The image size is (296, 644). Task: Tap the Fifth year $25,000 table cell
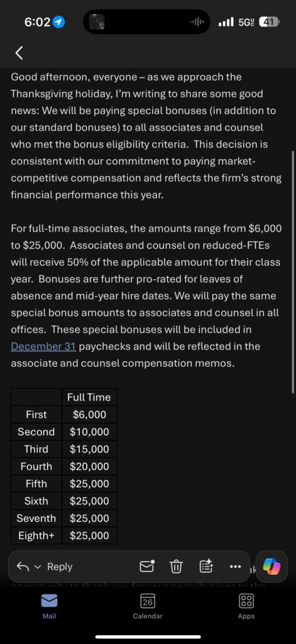(x=89, y=484)
